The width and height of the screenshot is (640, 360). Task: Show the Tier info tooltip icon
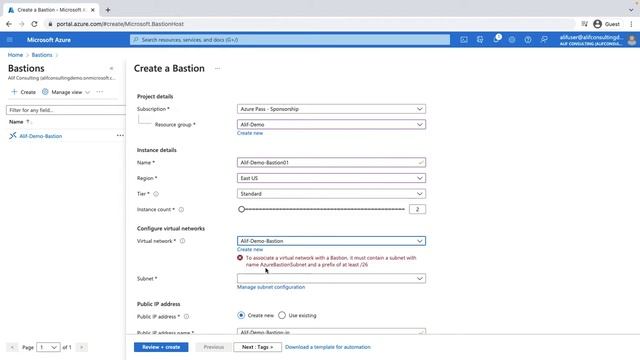156,194
